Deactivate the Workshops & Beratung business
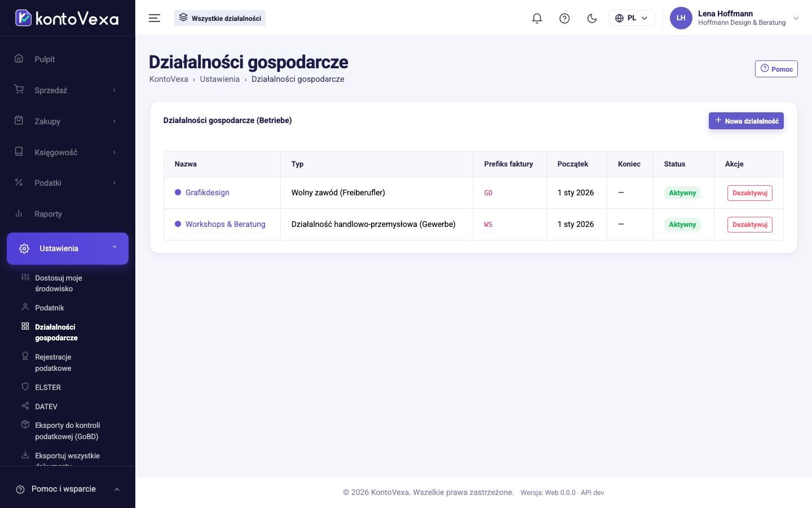The image size is (812, 508). [749, 225]
